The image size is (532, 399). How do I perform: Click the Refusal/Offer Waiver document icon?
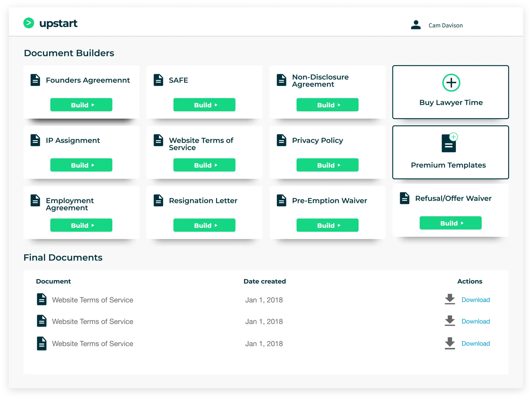pos(405,198)
